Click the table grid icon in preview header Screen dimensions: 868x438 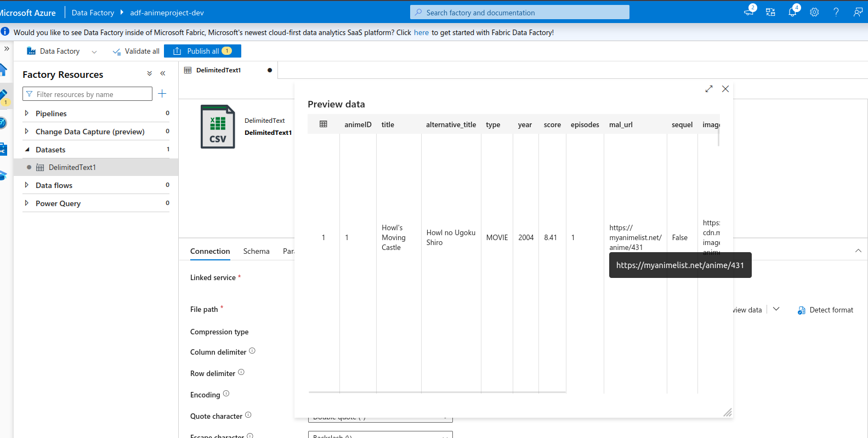[324, 124]
